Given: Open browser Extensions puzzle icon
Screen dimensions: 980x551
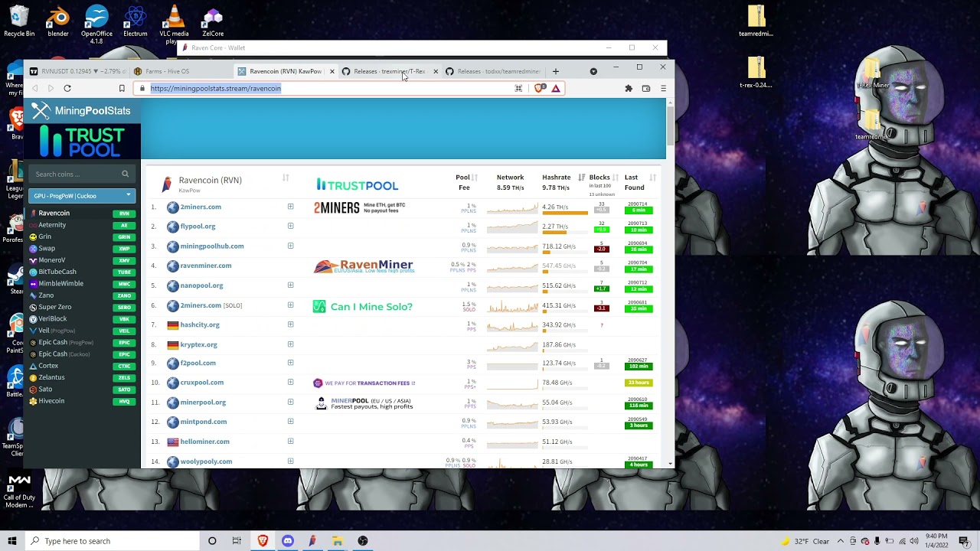Looking at the screenshot, I should [x=629, y=89].
